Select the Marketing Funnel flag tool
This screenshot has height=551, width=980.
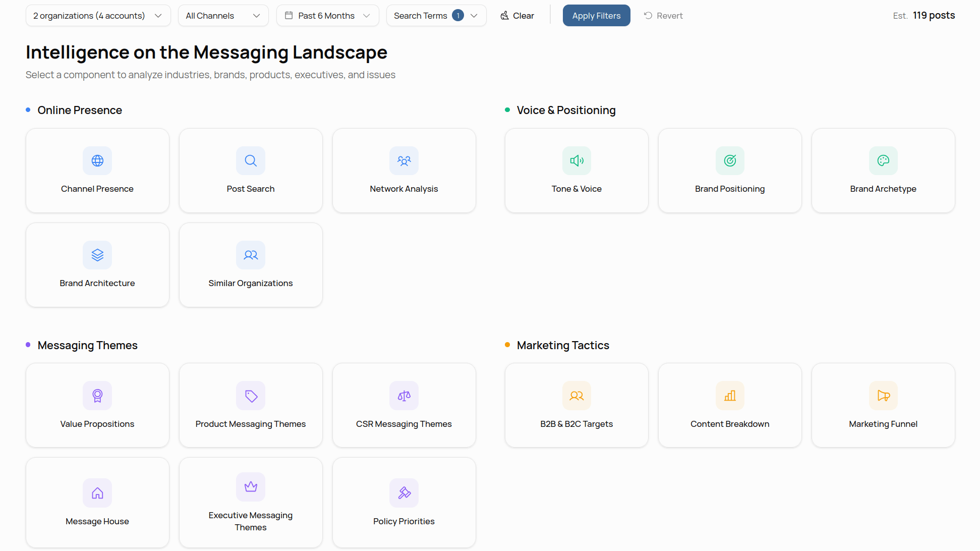pos(883,405)
